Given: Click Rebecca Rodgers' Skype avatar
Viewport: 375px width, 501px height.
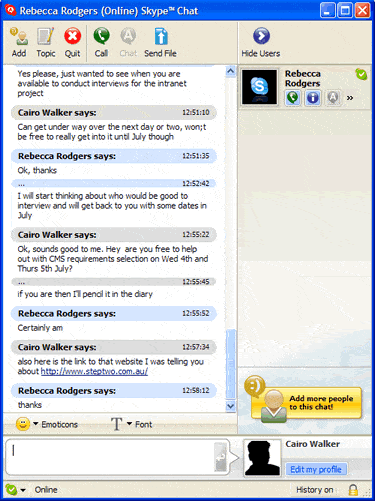Looking at the screenshot, I should pos(259,87).
